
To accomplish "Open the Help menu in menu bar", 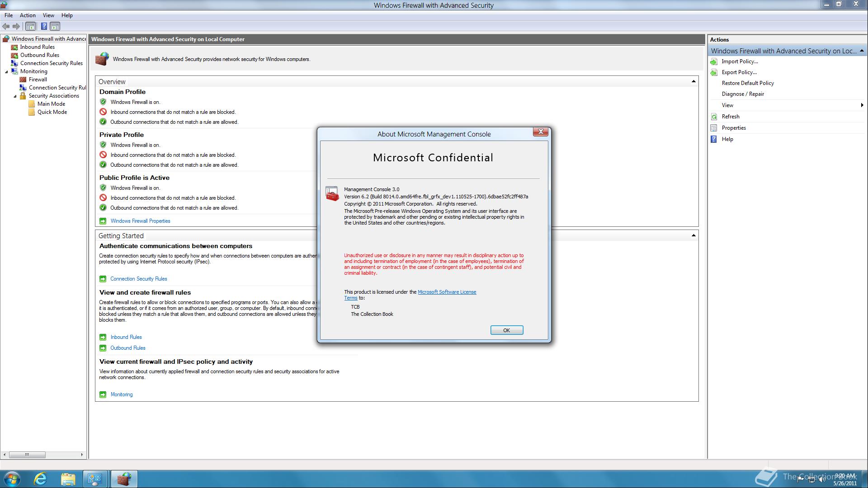I will point(67,15).
